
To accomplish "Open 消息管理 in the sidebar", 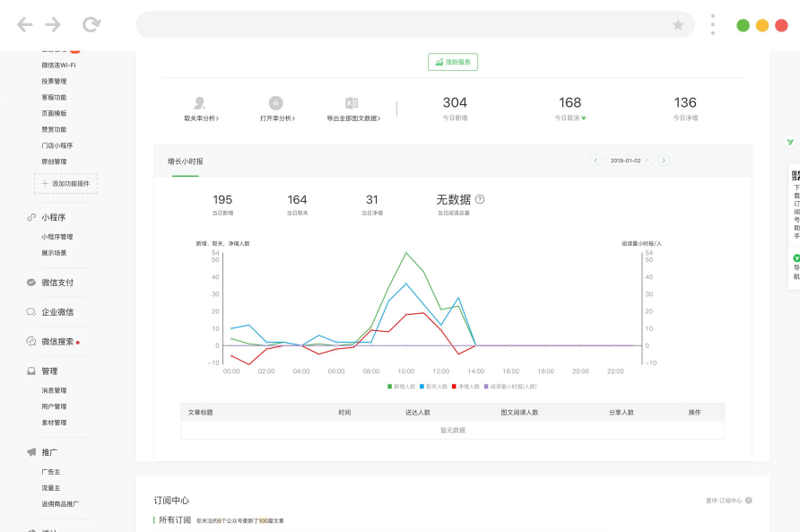I will pyautogui.click(x=54, y=390).
